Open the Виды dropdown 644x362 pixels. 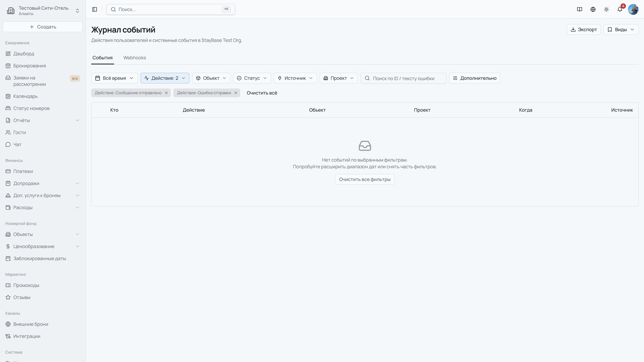[621, 29]
